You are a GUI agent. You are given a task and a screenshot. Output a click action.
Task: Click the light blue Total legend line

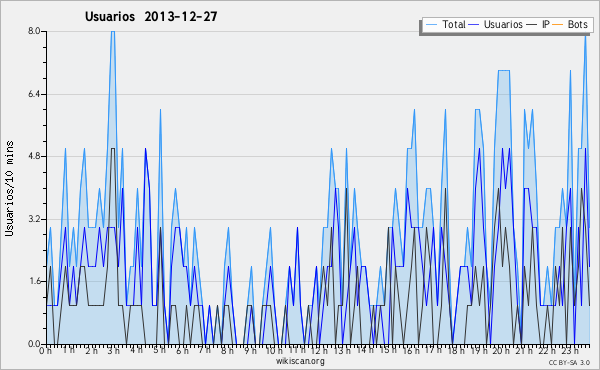click(432, 25)
